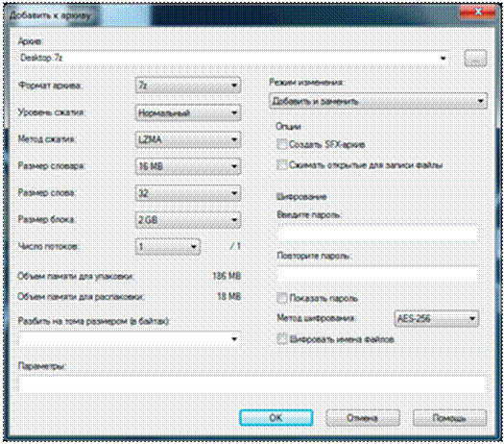The image size is (504, 444).
Task: Click the Число потоков label
Action: click(x=49, y=246)
